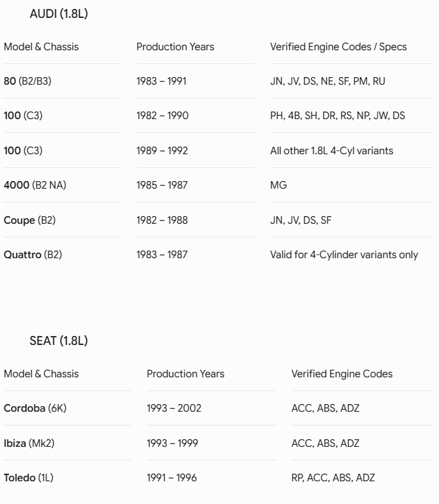The height and width of the screenshot is (504, 439).
Task: Click the AUDI (1.8L) heading
Action: 59,14
